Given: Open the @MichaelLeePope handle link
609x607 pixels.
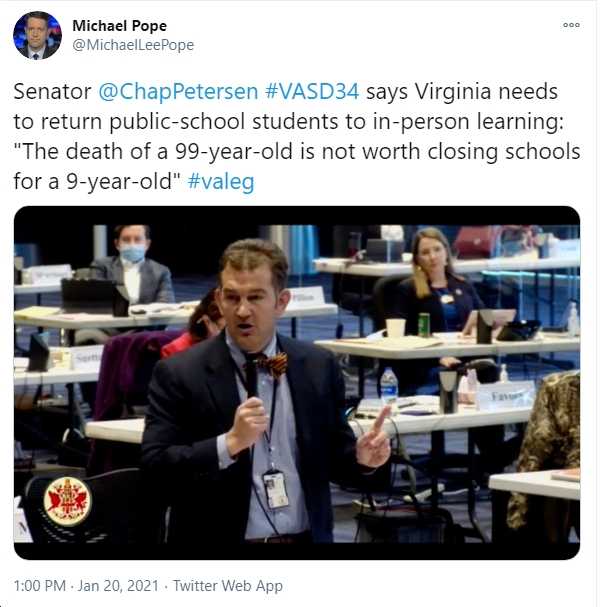Looking at the screenshot, I should click(x=133, y=45).
